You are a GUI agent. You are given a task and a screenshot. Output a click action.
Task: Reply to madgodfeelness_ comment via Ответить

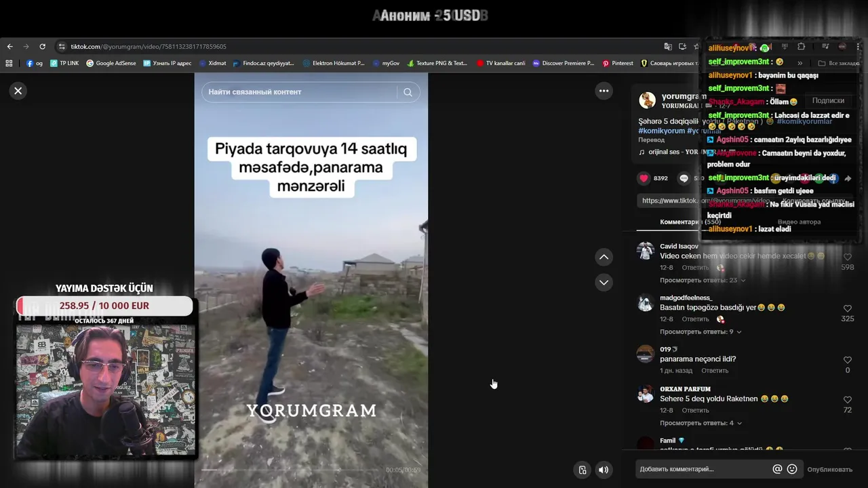[x=695, y=319]
